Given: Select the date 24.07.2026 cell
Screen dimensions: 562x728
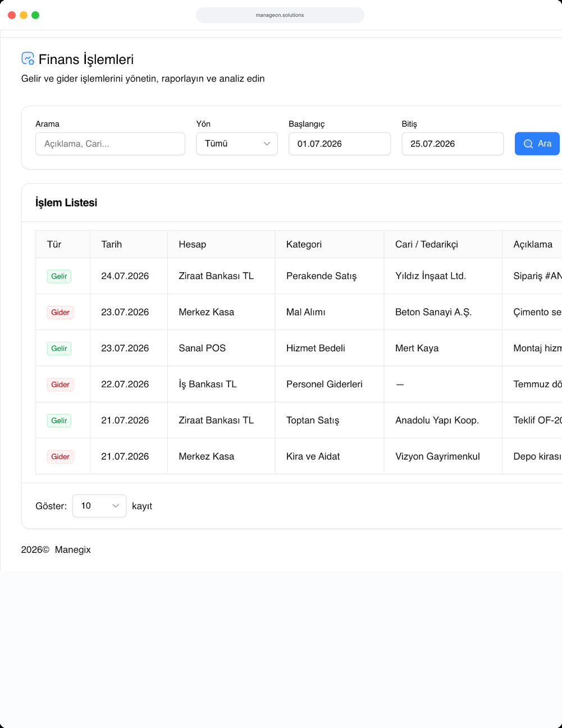Looking at the screenshot, I should (x=129, y=276).
